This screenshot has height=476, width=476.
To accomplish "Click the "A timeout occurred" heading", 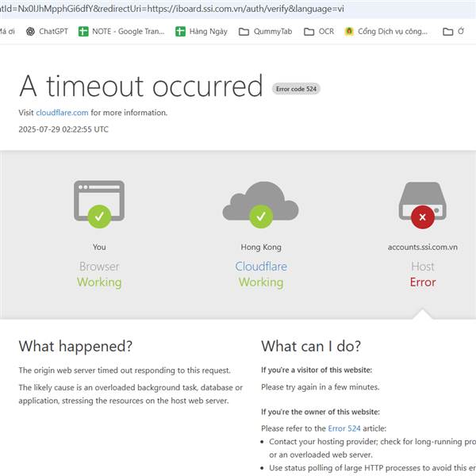I will pyautogui.click(x=141, y=86).
